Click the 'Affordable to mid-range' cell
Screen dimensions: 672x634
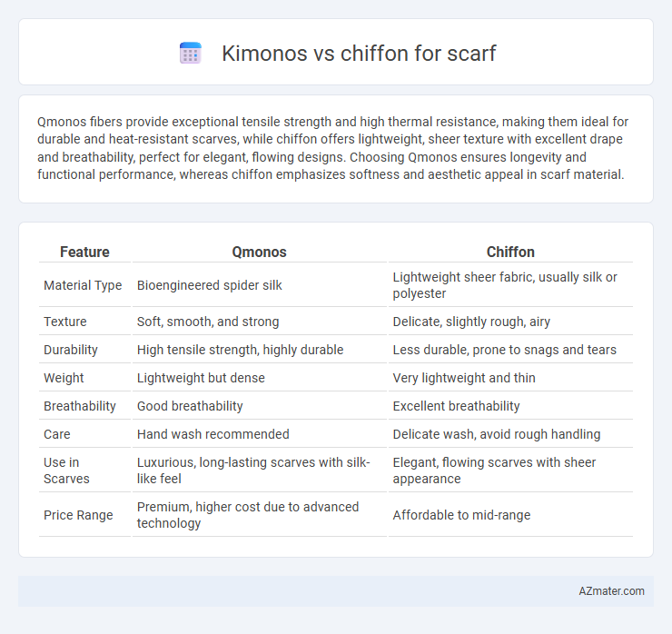click(461, 515)
